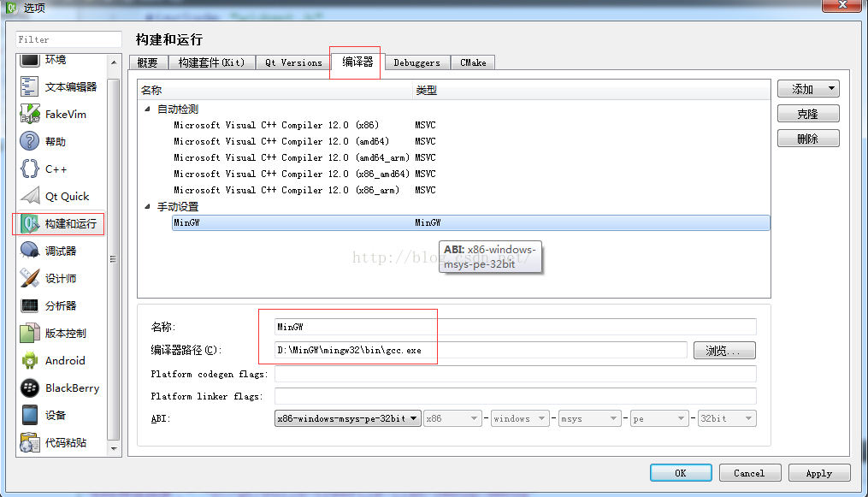Open the 帮助 help icon

coord(29,141)
